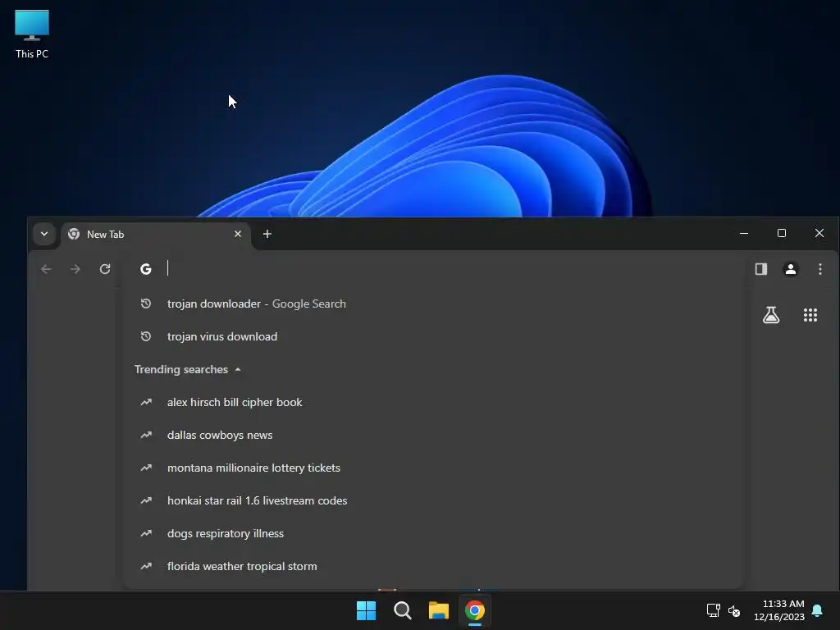
Task: Maximize the Chrome window
Action: point(782,233)
